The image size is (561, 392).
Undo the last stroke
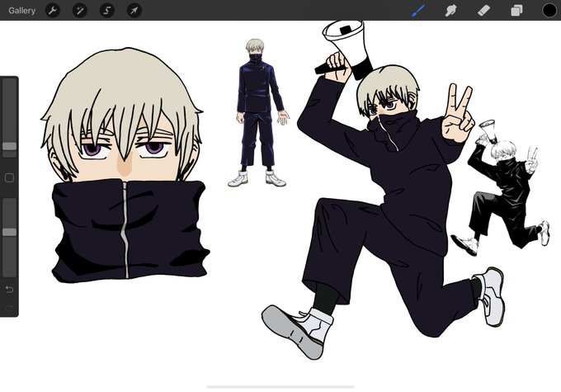(9, 289)
